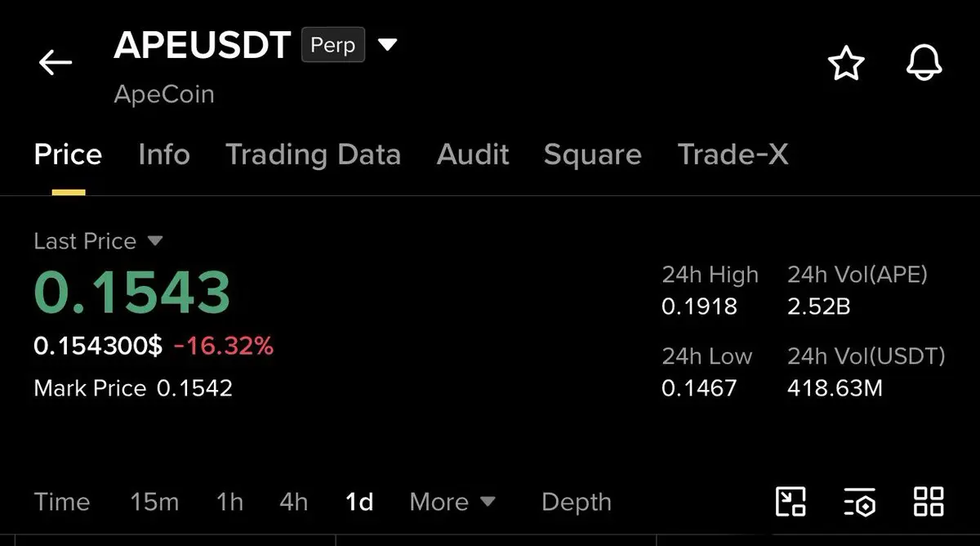
Task: Switch chart to 1h interval
Action: tap(229, 501)
